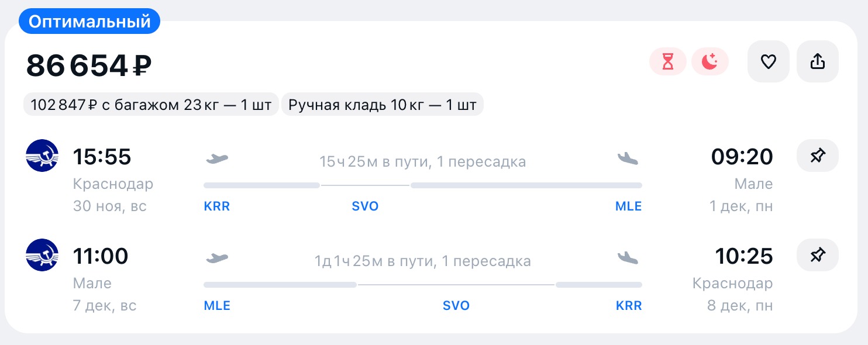The height and width of the screenshot is (345, 868).
Task: Click the return flight SVO layover code
Action: [x=456, y=306]
